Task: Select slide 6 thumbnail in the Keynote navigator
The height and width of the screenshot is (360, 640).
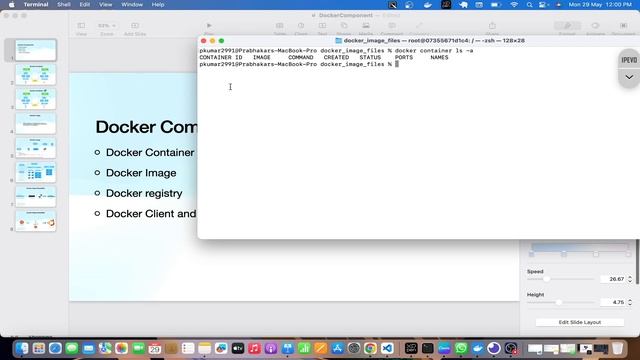Action: 36,172
